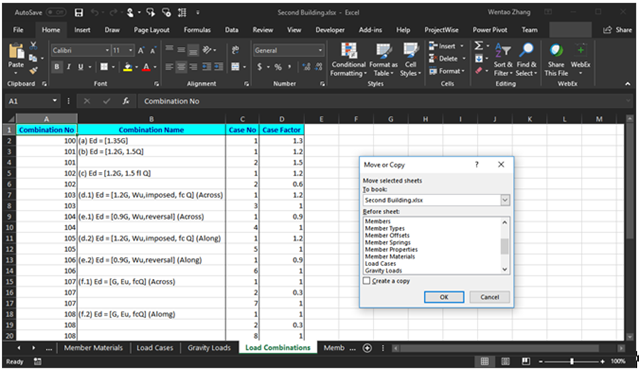Click the Save icon in the title bar
The image size is (639, 369).
79,13
